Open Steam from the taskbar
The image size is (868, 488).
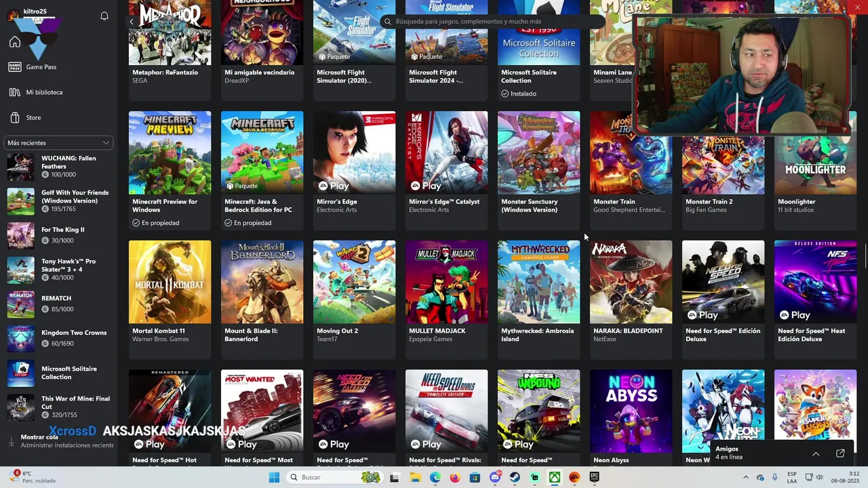(515, 478)
